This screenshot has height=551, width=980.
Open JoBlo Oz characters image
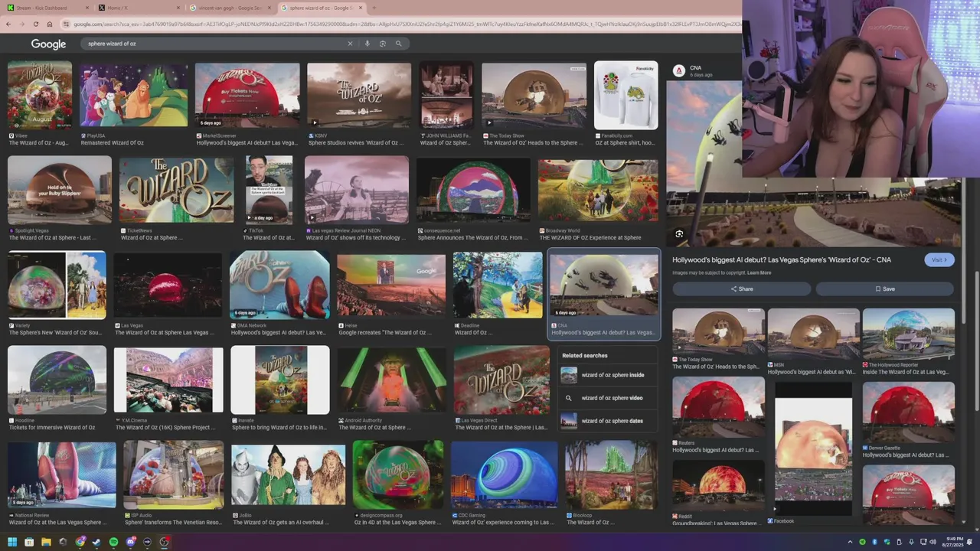pos(288,474)
